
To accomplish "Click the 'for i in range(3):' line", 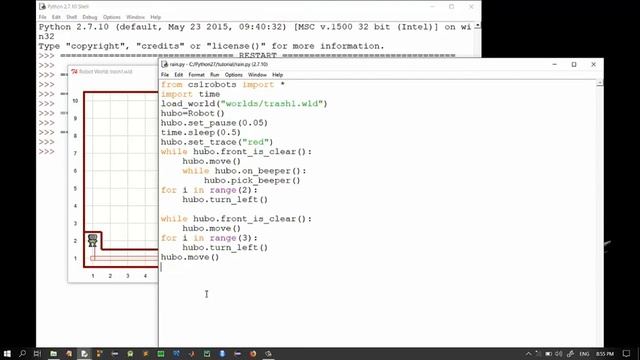I will click(209, 238).
